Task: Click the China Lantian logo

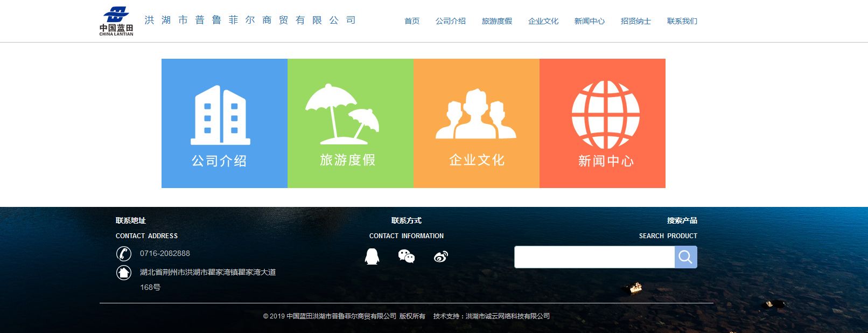Action: 116,21
